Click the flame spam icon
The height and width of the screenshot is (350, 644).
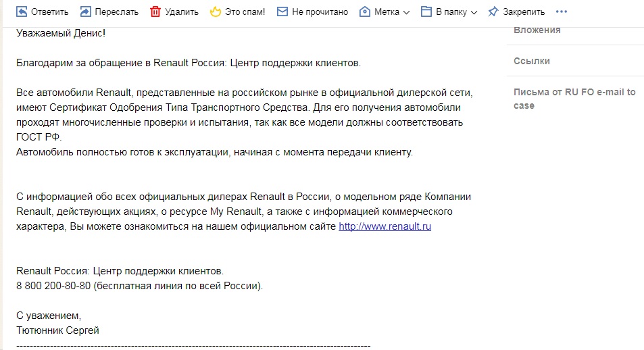[215, 11]
